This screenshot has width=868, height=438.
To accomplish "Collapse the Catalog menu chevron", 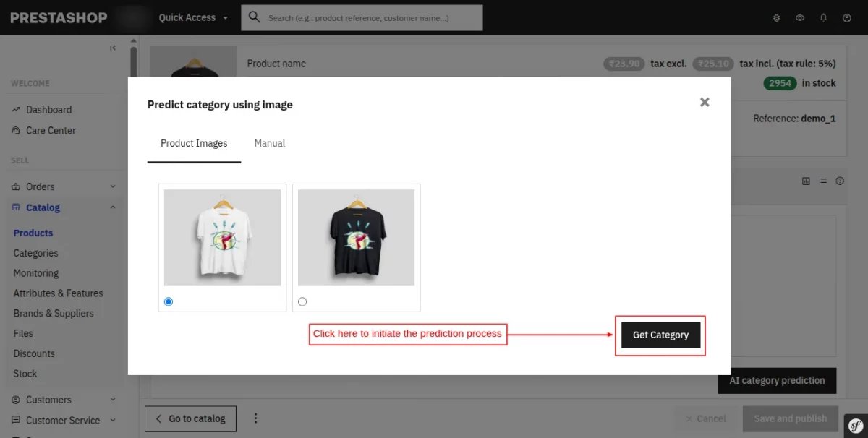I will click(x=113, y=207).
